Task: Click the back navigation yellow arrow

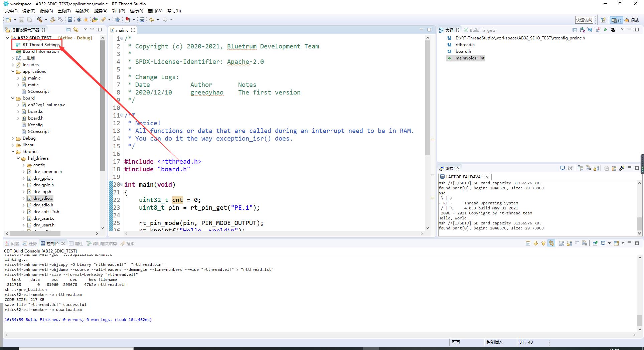Action: 152,20
